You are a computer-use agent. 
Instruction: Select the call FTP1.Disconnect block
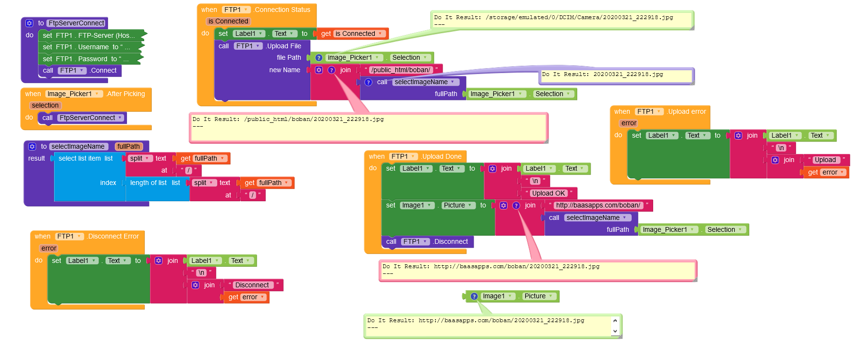tap(427, 242)
